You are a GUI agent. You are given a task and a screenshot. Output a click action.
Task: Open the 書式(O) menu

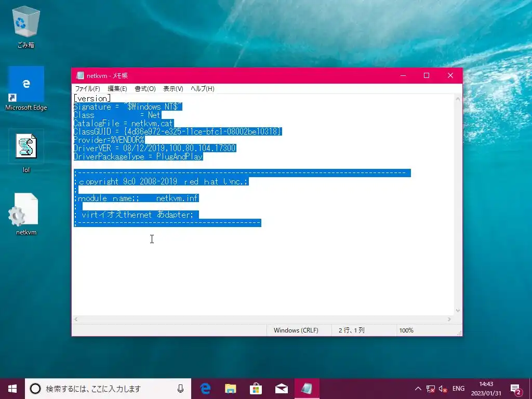(x=145, y=88)
